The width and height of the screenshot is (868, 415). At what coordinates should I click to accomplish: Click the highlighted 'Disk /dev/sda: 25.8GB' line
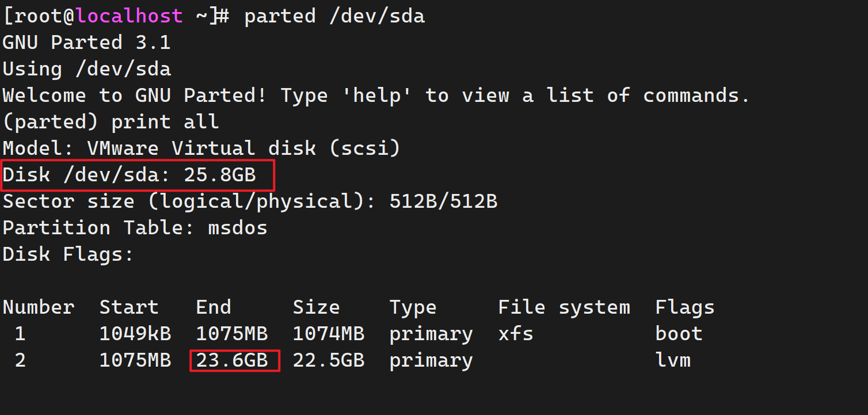[x=129, y=175]
